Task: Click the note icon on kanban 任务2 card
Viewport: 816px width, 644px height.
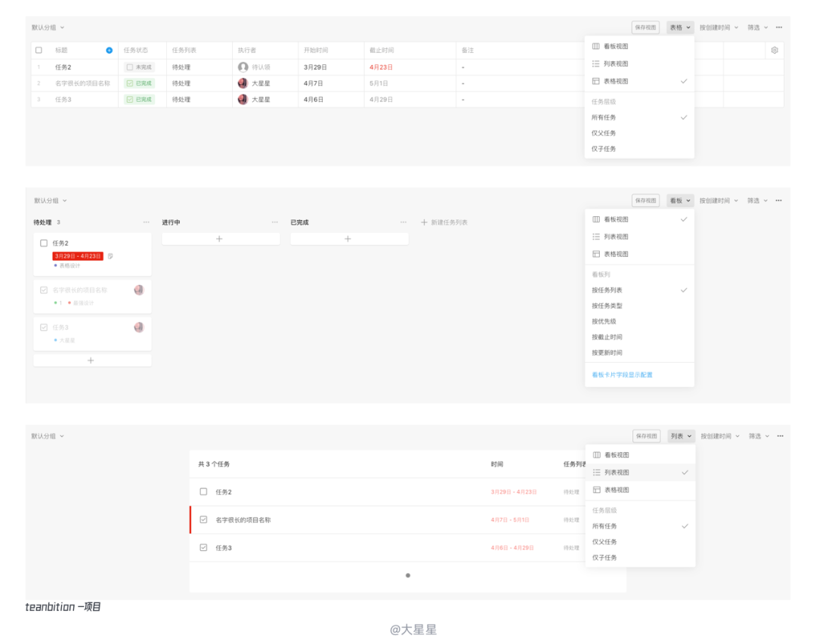Action: click(x=110, y=256)
